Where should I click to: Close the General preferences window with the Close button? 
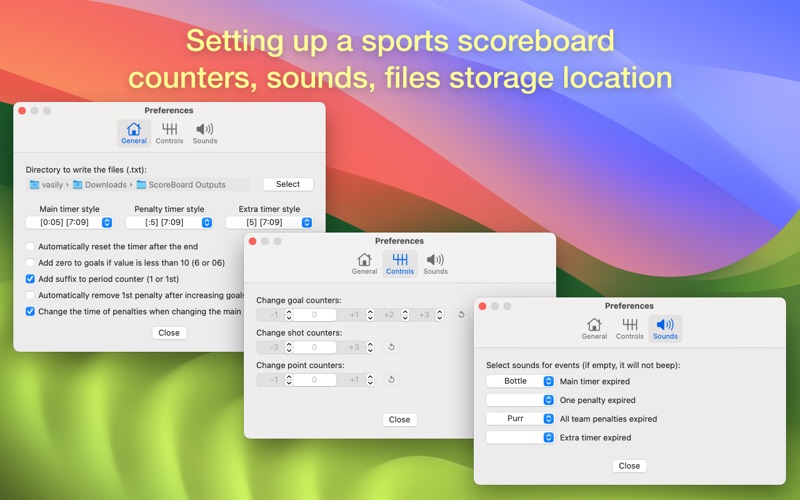click(169, 333)
